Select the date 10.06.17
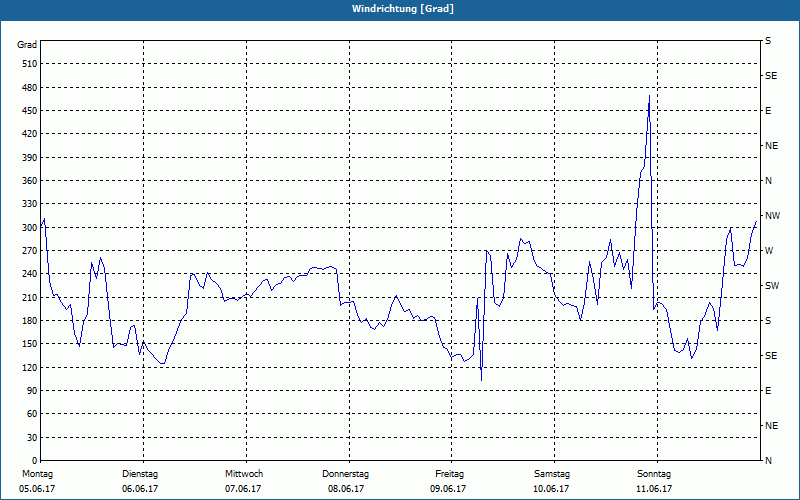The height and width of the screenshot is (500, 800). 551,489
